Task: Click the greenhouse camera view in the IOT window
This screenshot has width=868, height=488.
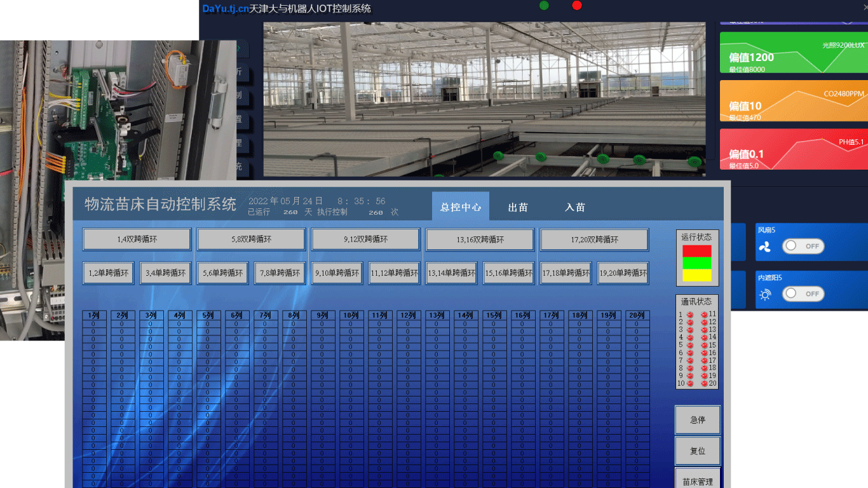Action: [x=484, y=100]
